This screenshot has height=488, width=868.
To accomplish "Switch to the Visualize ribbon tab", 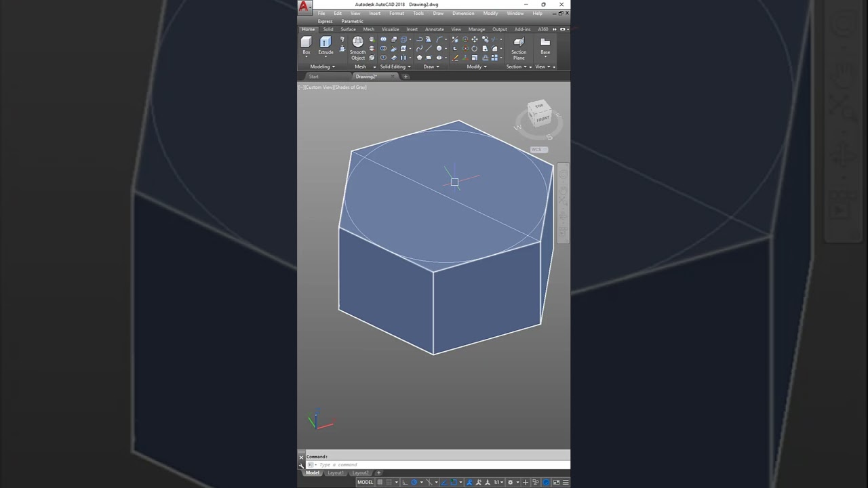I will tap(390, 29).
